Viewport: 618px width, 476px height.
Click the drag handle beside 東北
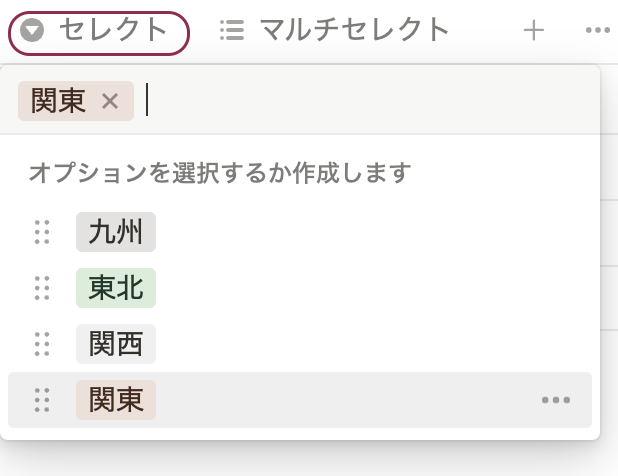click(x=42, y=288)
